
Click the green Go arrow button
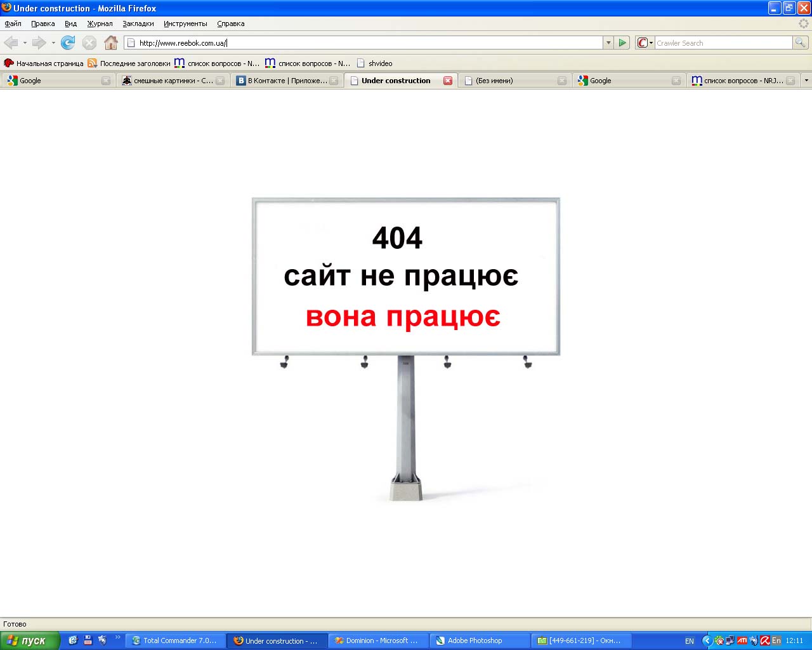pos(622,43)
